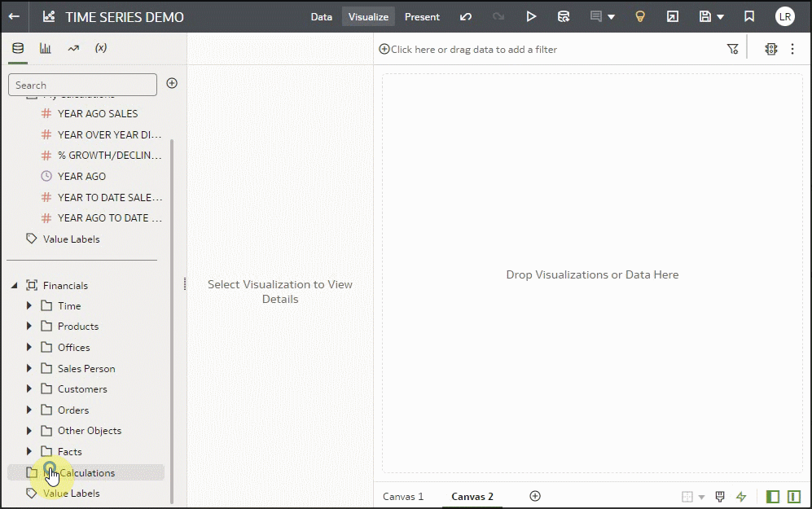Open the Calculations (x) panel

[100, 48]
